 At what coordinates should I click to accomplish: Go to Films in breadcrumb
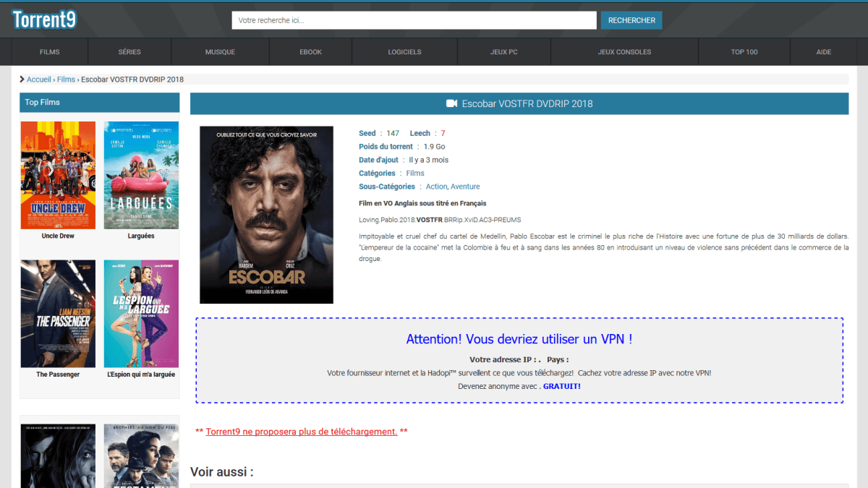(66, 80)
